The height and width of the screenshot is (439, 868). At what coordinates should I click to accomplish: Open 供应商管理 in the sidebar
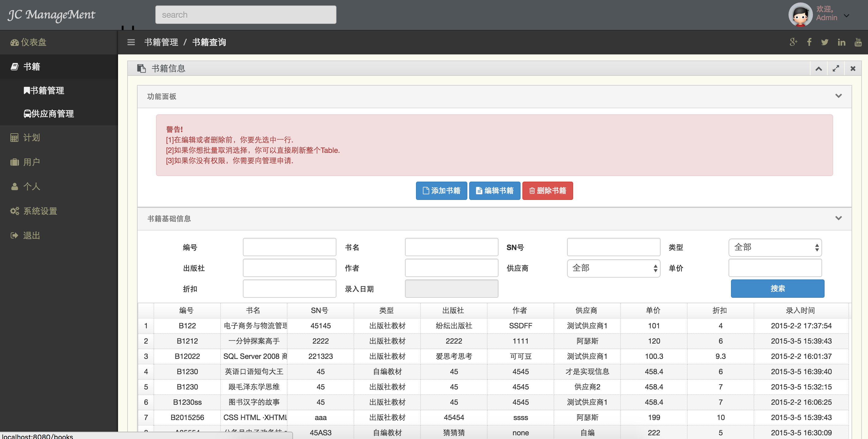(x=49, y=114)
